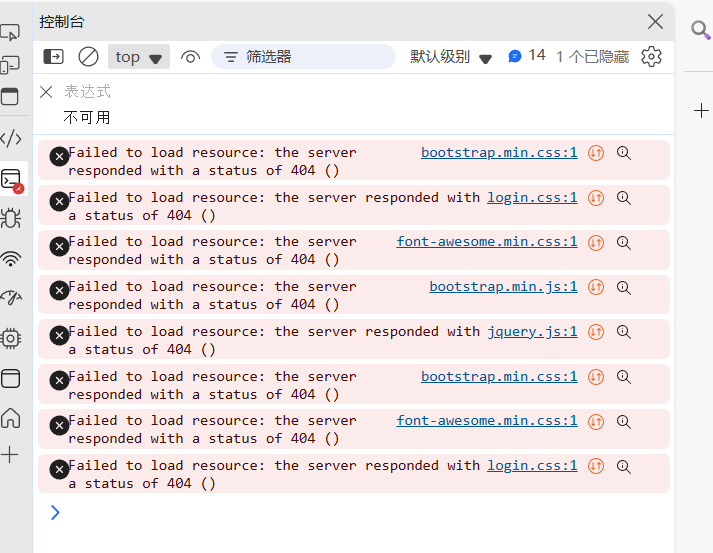Open the home icon in activity bar
This screenshot has width=713, height=553.
pyautogui.click(x=10, y=418)
